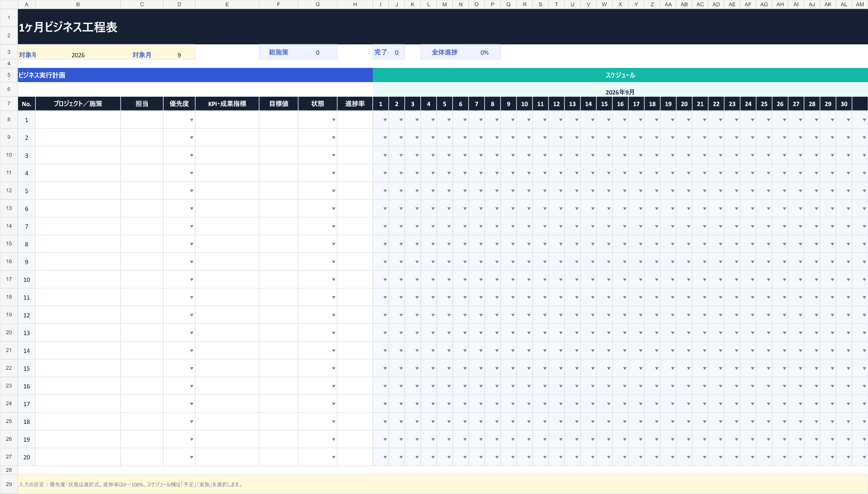This screenshot has height=494, width=868.
Task: Click the No. 12 row number cell
Action: (x=27, y=315)
